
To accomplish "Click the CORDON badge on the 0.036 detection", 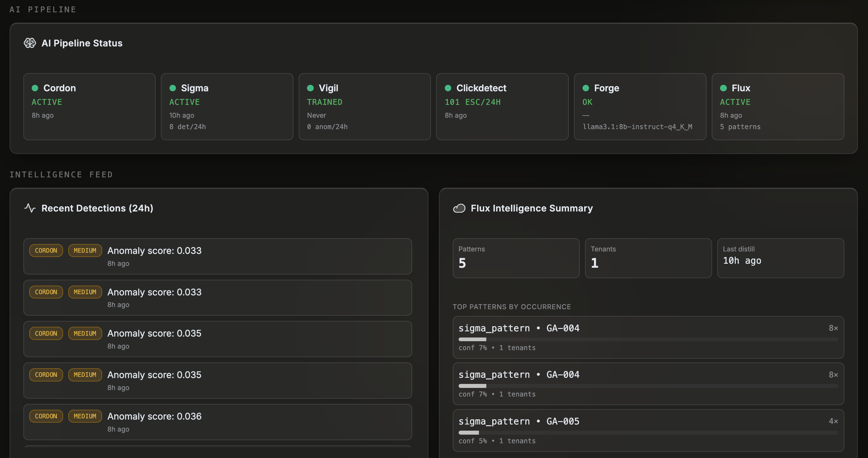I will click(46, 416).
